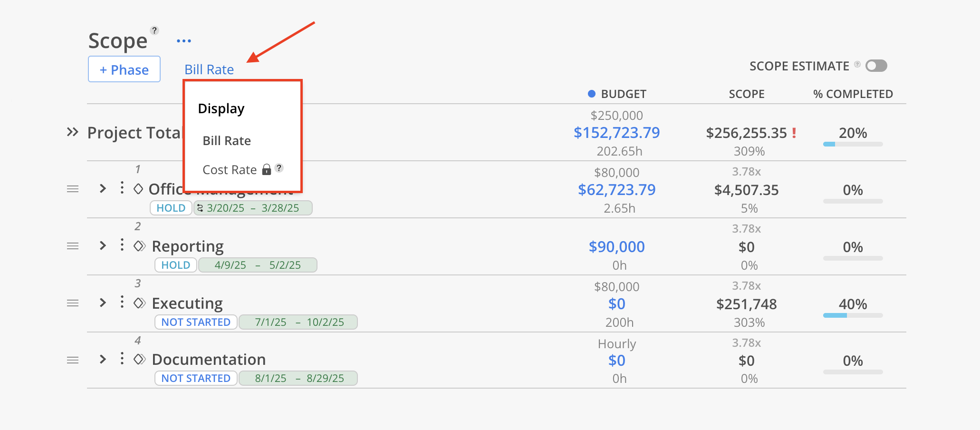Screen dimensions: 980x430
Task: Click the Documentation phase diamond icon
Action: (x=139, y=359)
